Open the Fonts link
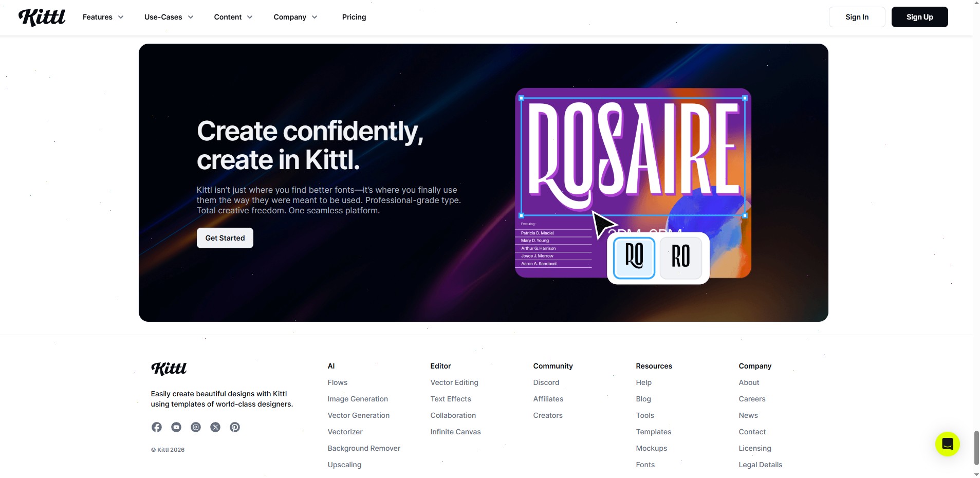The width and height of the screenshot is (980, 478). (645, 465)
